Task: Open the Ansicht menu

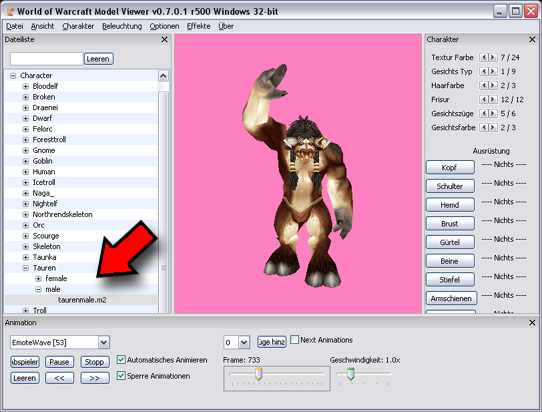Action: coord(43,26)
